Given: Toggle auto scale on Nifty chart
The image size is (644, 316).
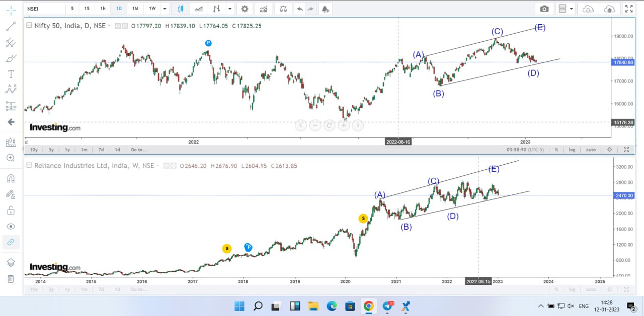Looking at the screenshot, I should tap(591, 149).
